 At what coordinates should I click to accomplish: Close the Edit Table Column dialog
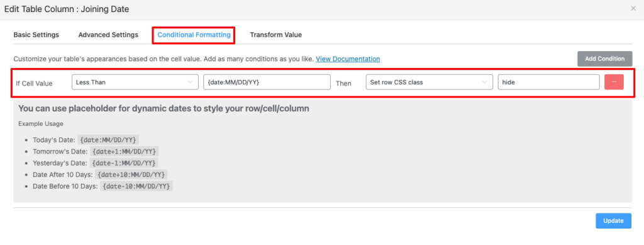pyautogui.click(x=633, y=8)
